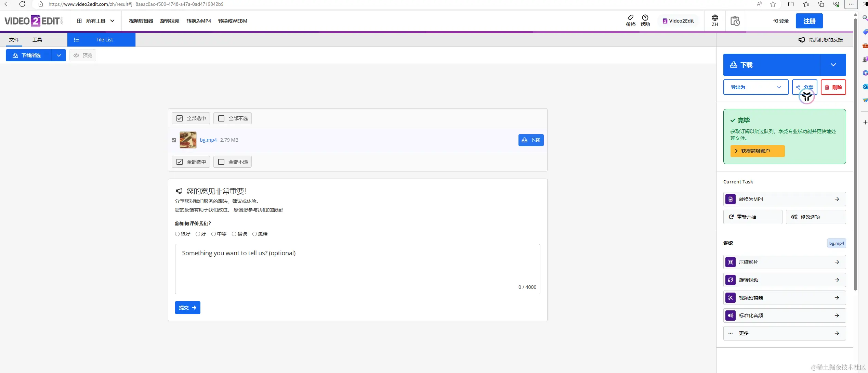Click the red delete trash button
This screenshot has width=868, height=373.
833,87
